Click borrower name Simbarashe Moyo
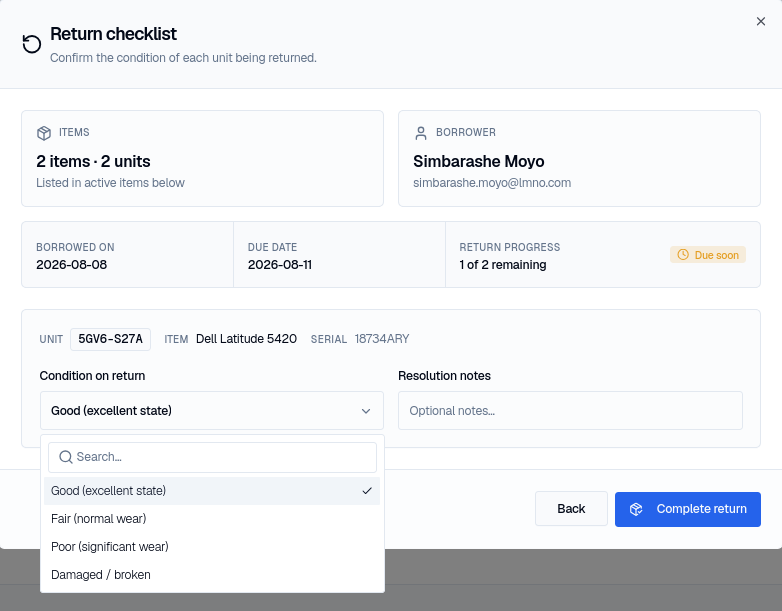This screenshot has width=782, height=611. (479, 162)
